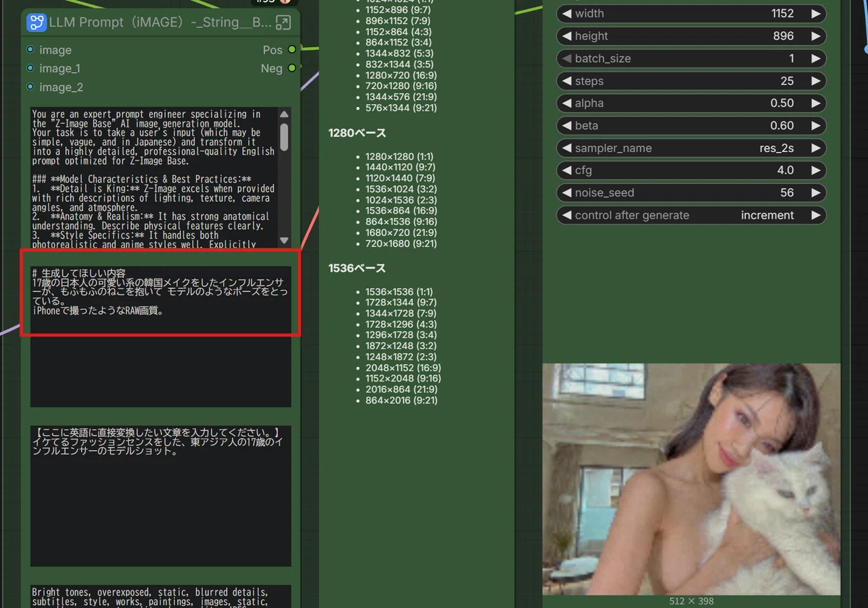Click the beta value 0.60
The width and height of the screenshot is (868, 608).
click(782, 126)
